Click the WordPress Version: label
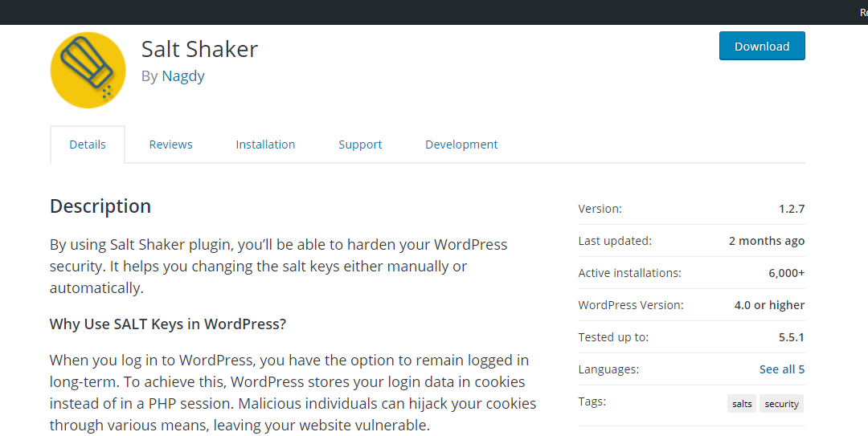The image size is (868, 436). [631, 305]
